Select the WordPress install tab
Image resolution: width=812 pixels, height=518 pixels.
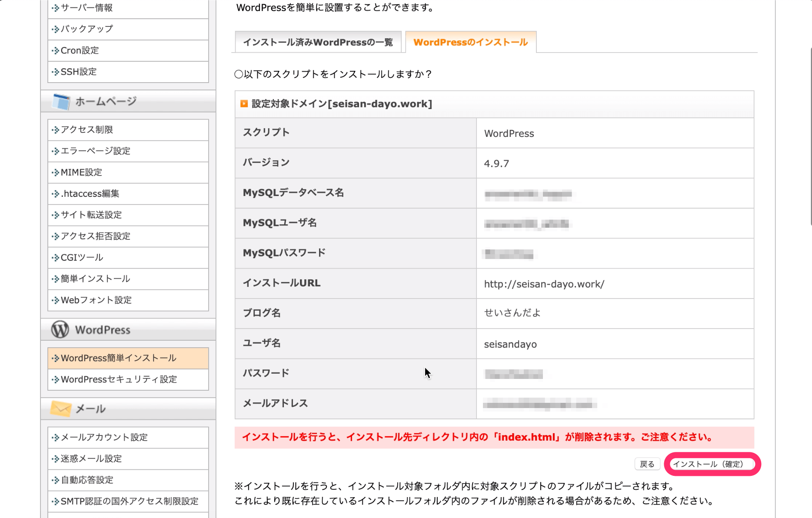470,43
